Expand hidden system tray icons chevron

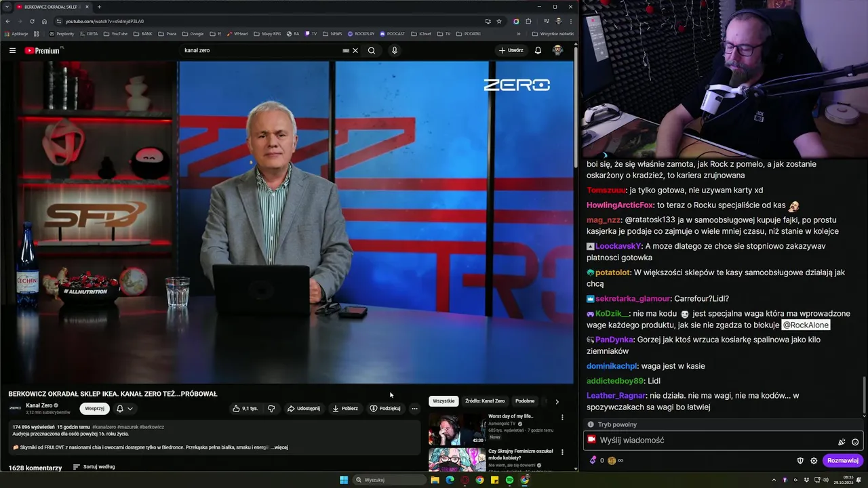pos(774,480)
